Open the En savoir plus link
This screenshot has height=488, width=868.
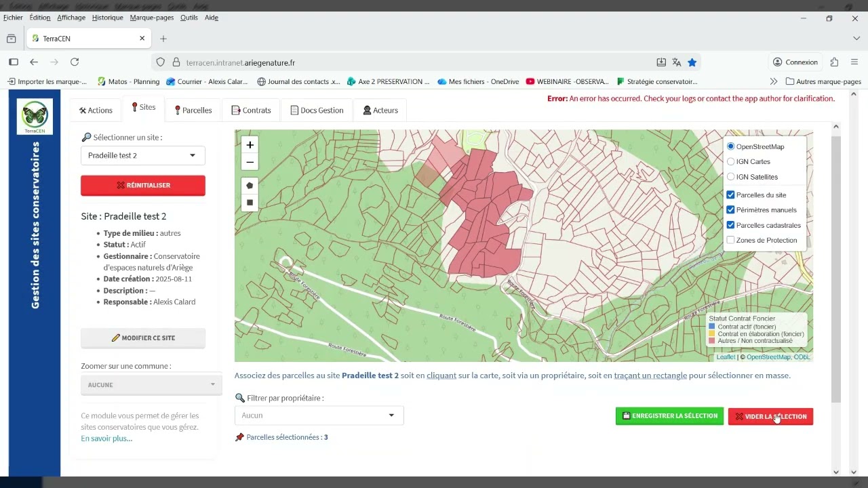[x=106, y=439]
